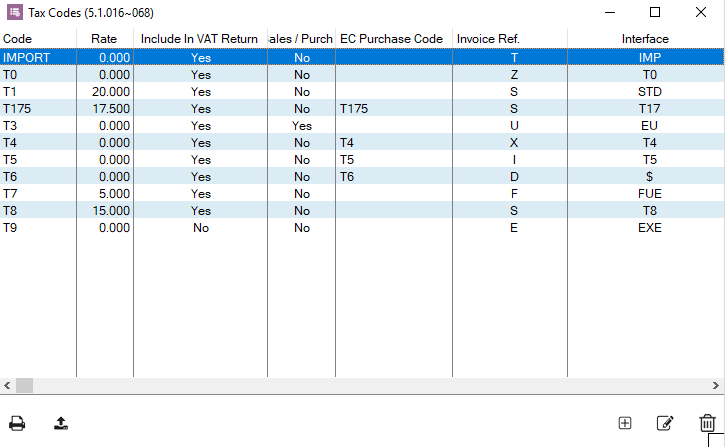725x447 pixels.
Task: Select the T9 tax code row
Action: [362, 227]
